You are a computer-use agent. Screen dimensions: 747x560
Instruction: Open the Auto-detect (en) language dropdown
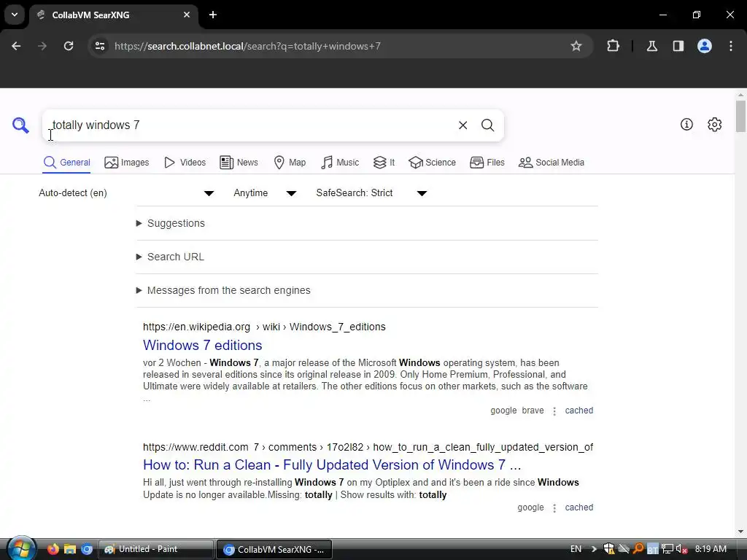tap(126, 192)
